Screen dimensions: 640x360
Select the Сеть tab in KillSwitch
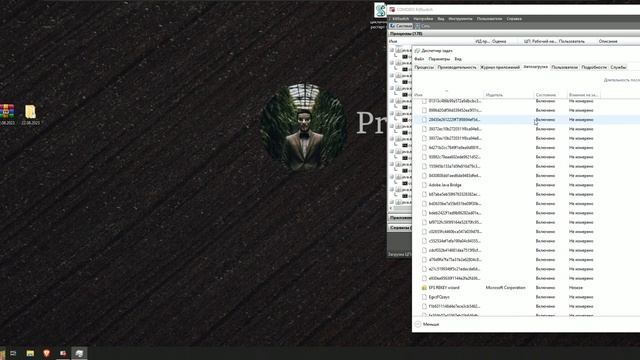coord(423,26)
